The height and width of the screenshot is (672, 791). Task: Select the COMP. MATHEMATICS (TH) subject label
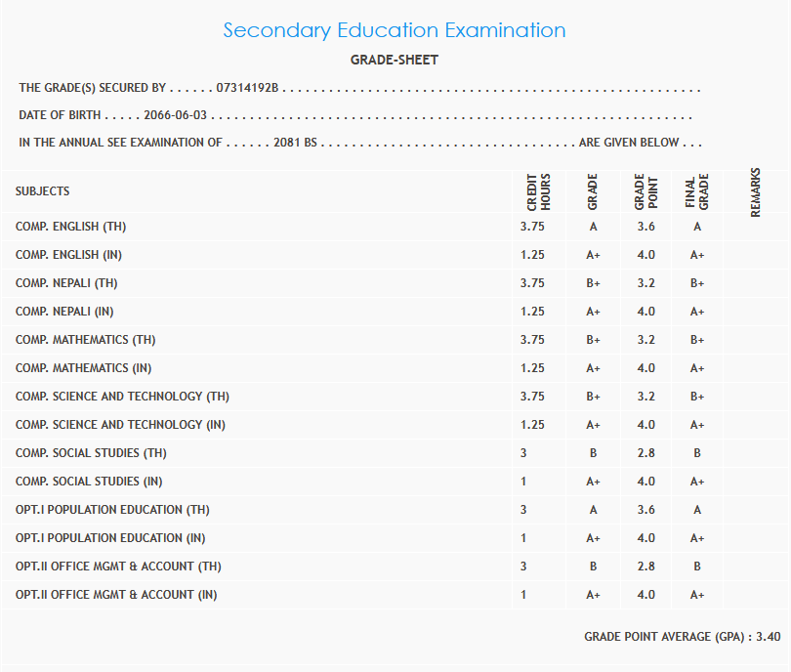click(86, 340)
